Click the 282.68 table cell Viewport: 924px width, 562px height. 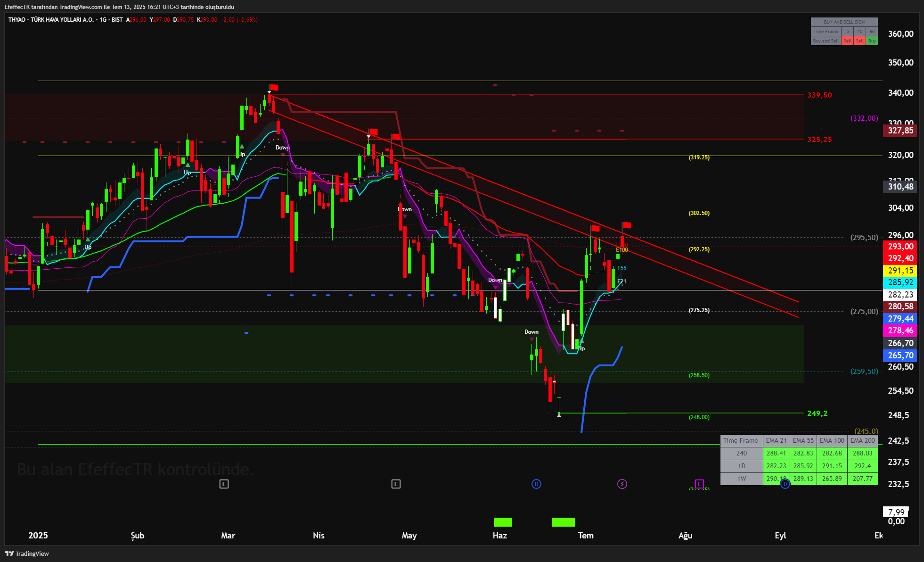click(832, 453)
